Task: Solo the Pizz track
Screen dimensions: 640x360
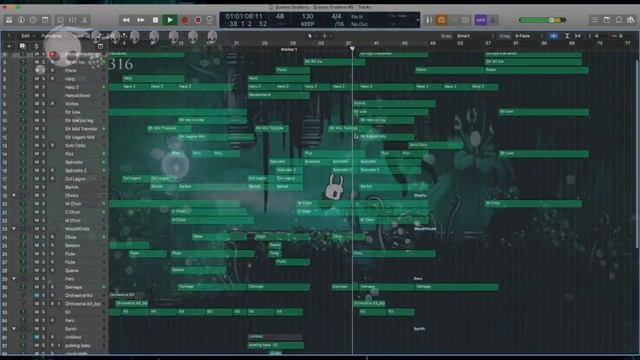Action: pos(43,153)
